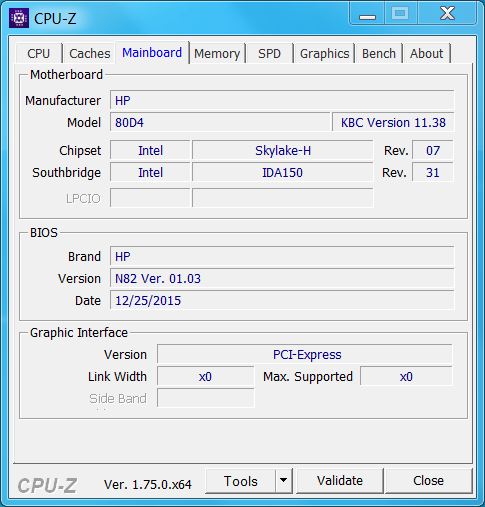Click the Skylake-H chipset field
The width and height of the screenshot is (485, 507).
pos(283,150)
